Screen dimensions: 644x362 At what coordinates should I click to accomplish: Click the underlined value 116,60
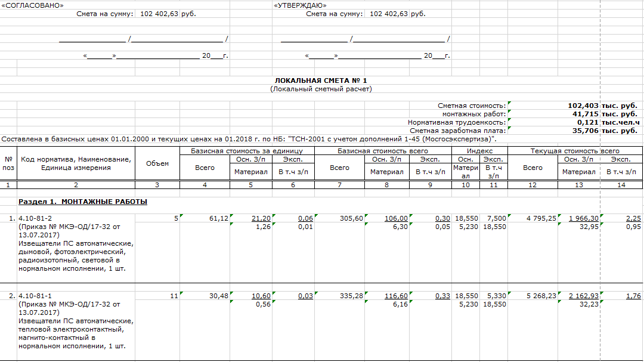point(397,296)
